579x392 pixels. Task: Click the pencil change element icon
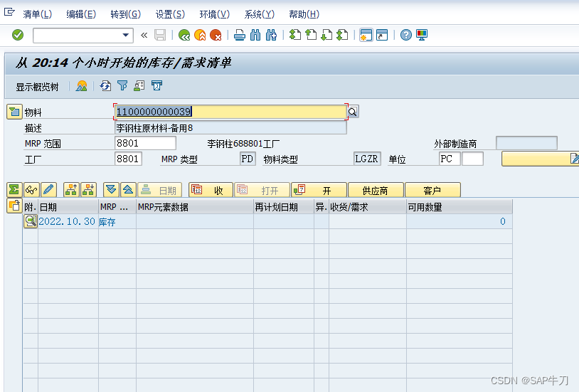[48, 190]
